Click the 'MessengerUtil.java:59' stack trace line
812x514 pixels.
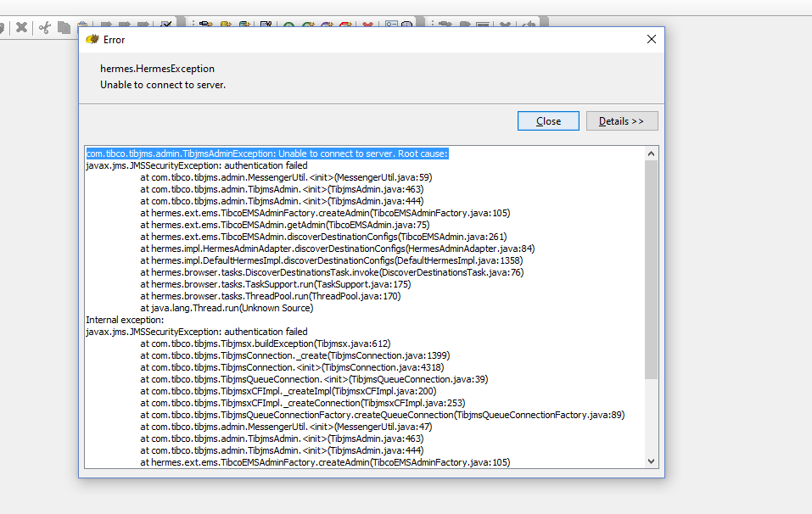(x=286, y=177)
